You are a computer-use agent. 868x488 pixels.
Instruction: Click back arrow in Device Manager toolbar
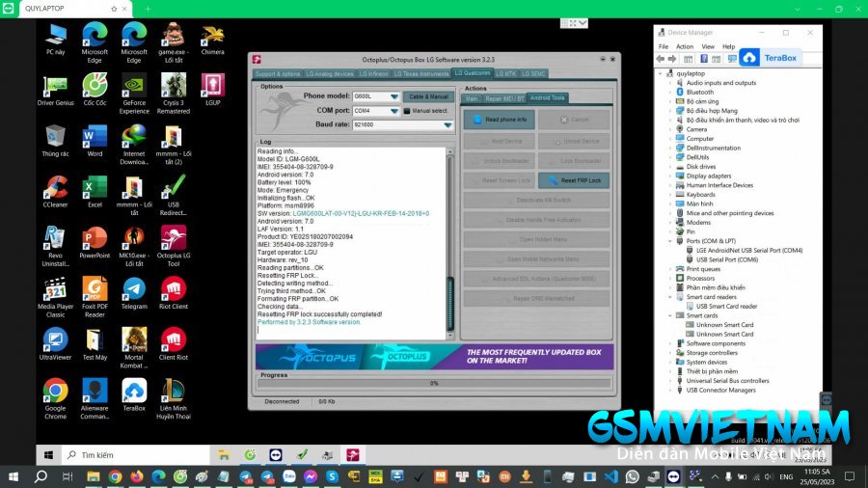pos(660,59)
